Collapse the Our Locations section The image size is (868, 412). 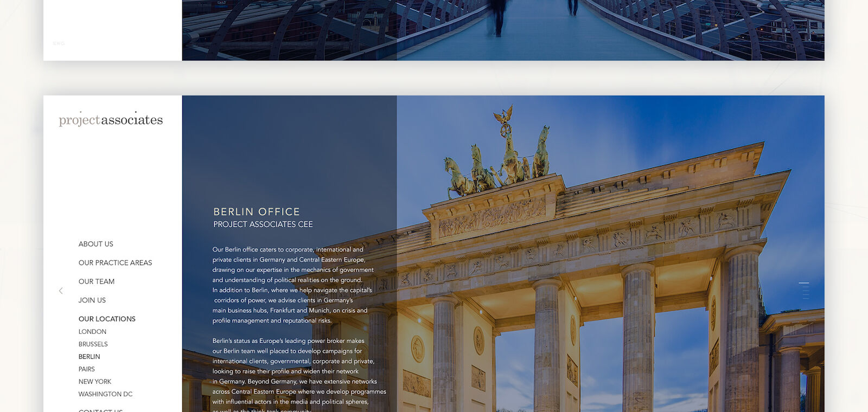click(107, 319)
